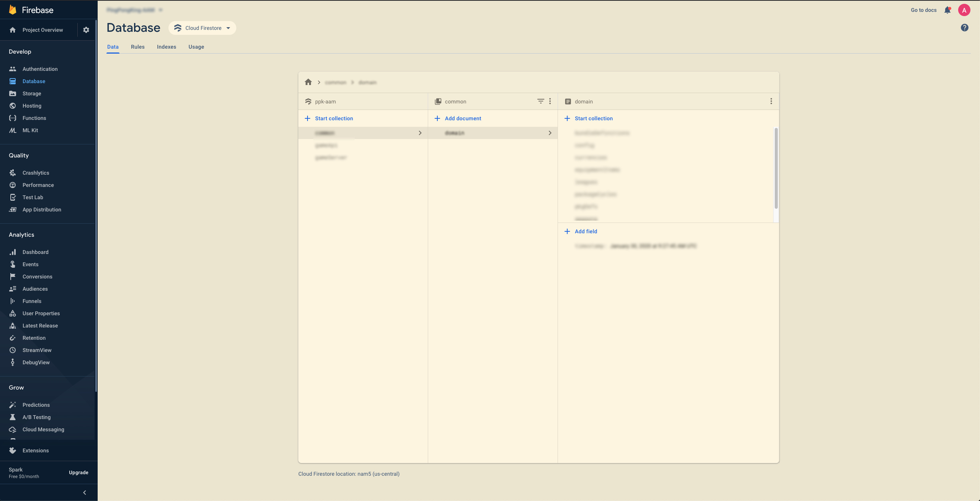980x501 pixels.
Task: Open Project Overview home icon
Action: tap(13, 30)
